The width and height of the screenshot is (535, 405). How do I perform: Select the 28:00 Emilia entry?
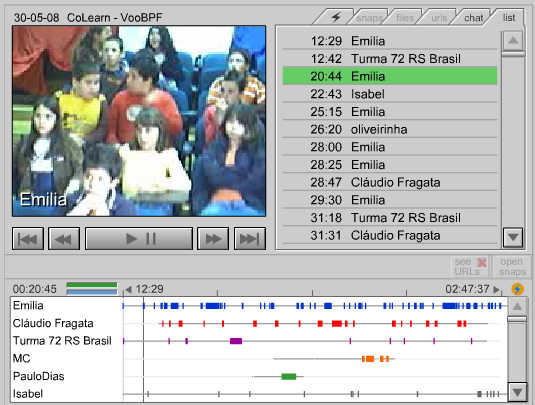tap(390, 147)
